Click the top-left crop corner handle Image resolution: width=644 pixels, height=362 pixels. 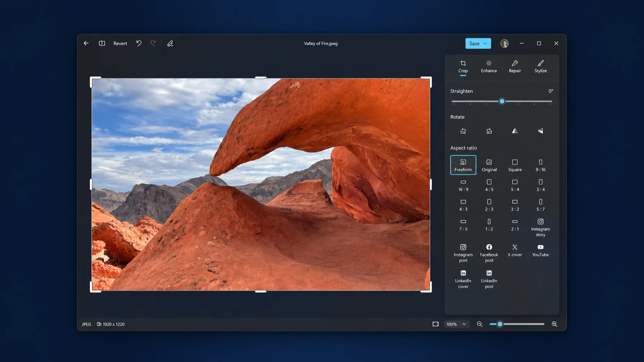(95, 82)
